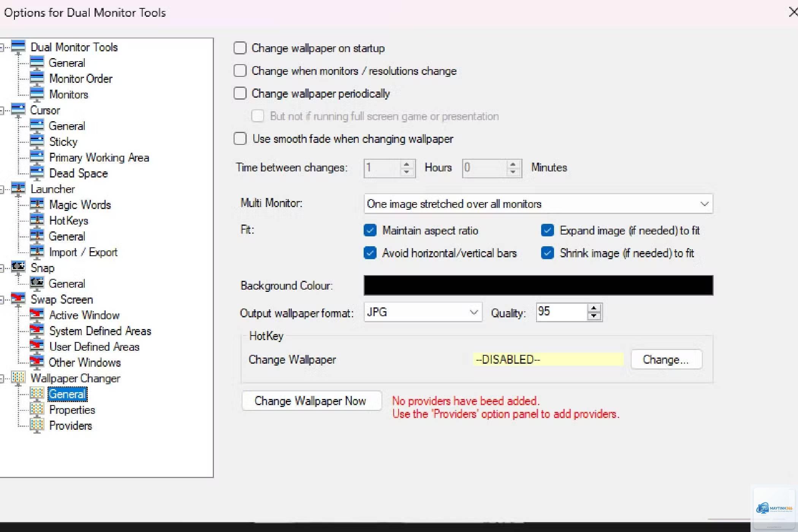The image size is (798, 532).
Task: Click the Hours input field
Action: 383,168
